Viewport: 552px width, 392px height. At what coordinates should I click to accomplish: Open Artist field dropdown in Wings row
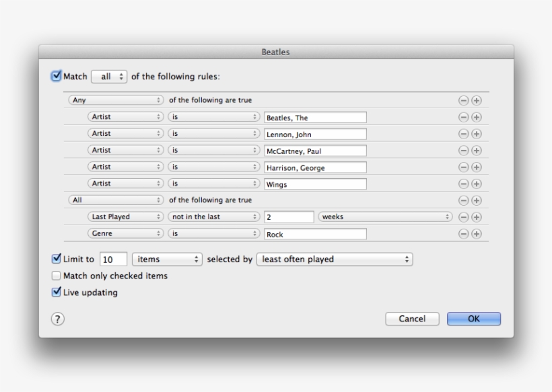coord(126,184)
